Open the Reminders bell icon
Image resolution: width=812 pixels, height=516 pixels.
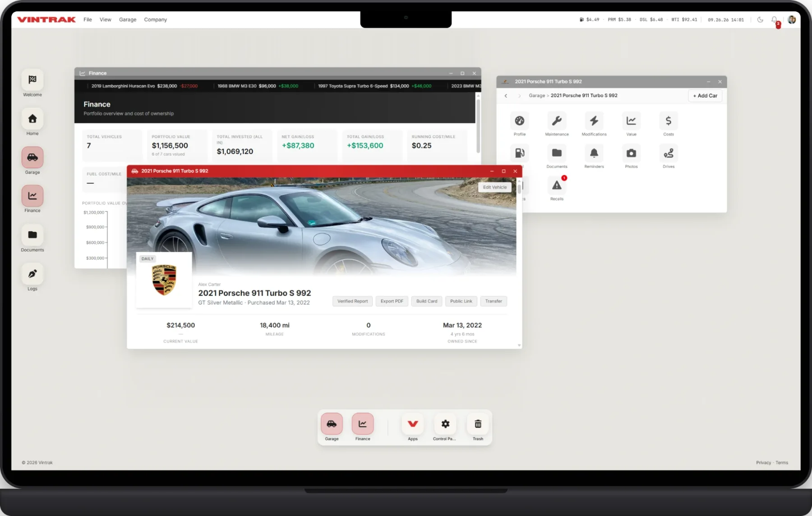tap(594, 153)
